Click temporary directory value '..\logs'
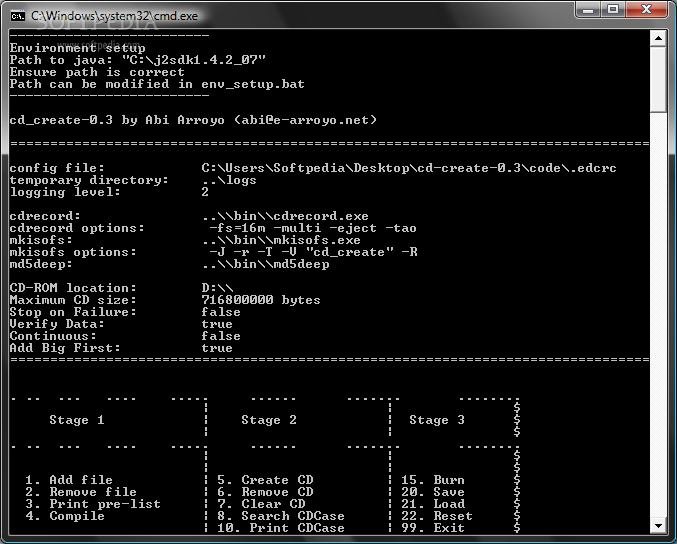The image size is (677, 544). point(229,180)
